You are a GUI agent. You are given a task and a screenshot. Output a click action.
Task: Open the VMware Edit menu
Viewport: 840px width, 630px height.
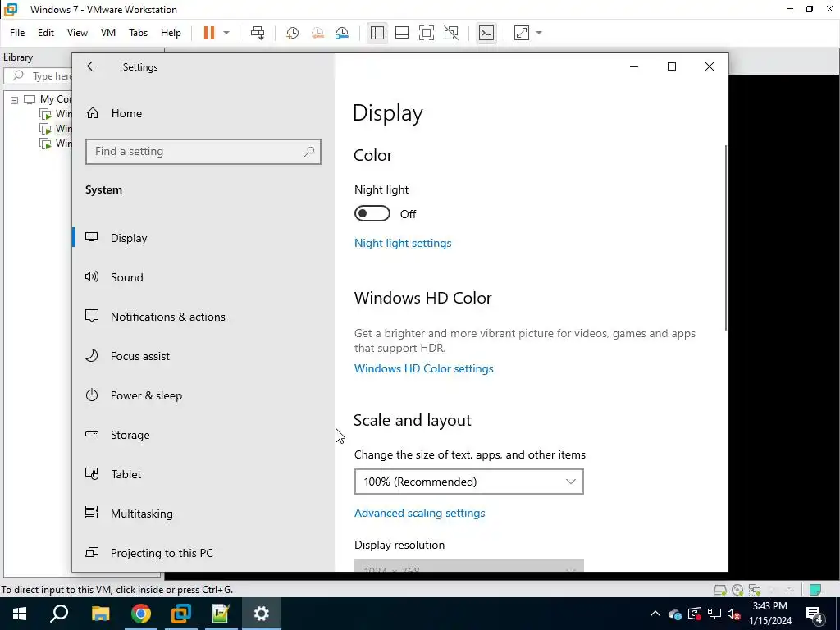point(46,33)
